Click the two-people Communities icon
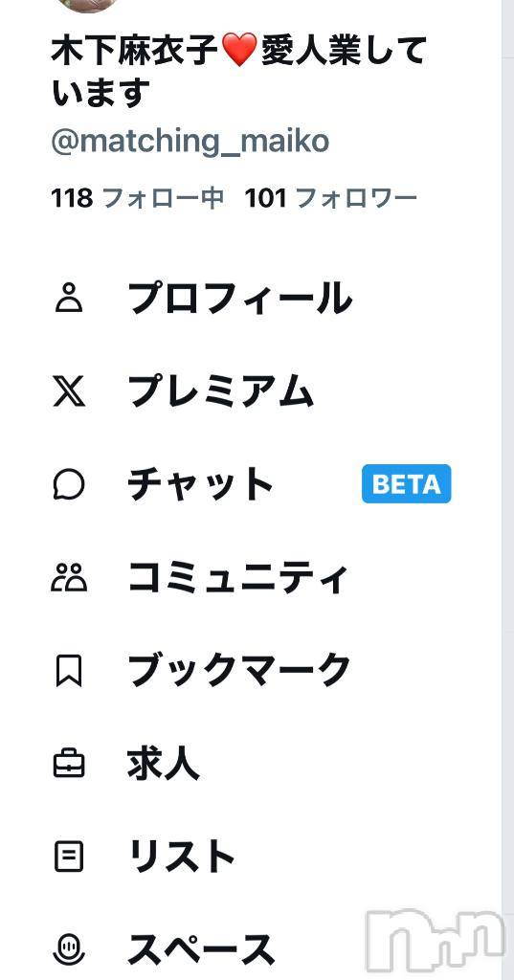 point(69,577)
